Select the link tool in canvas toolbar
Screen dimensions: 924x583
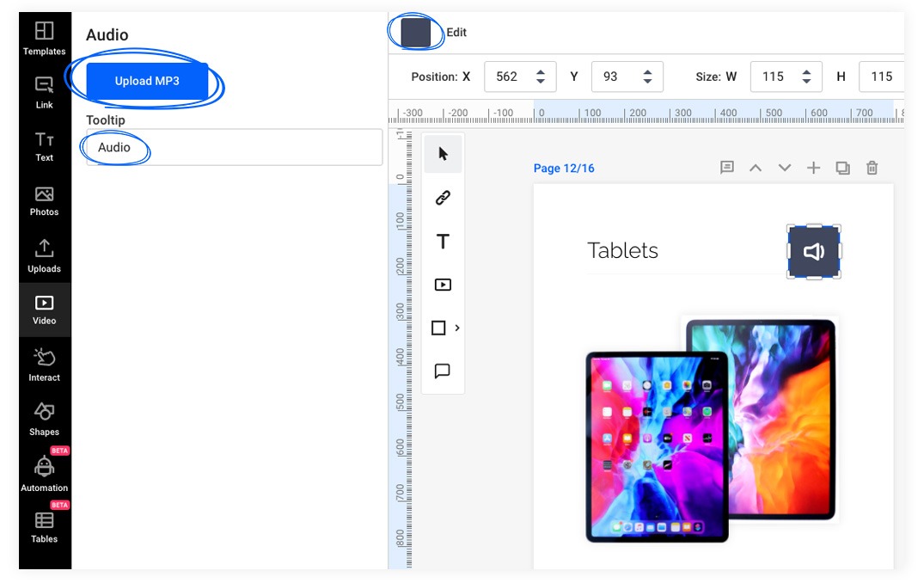444,198
